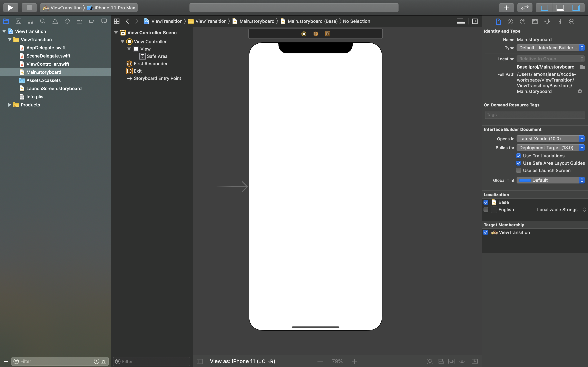588x367 pixels.
Task: Open the Builds for Deployment Target dropdown
Action: 550,148
